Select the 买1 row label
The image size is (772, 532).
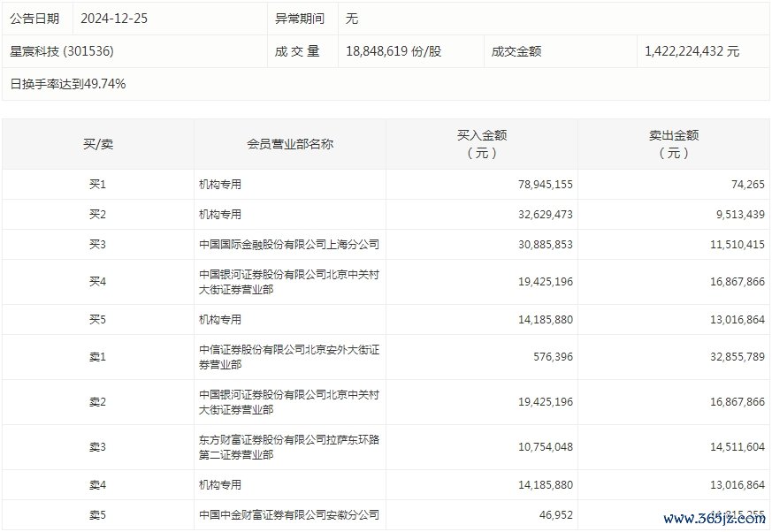click(x=97, y=185)
